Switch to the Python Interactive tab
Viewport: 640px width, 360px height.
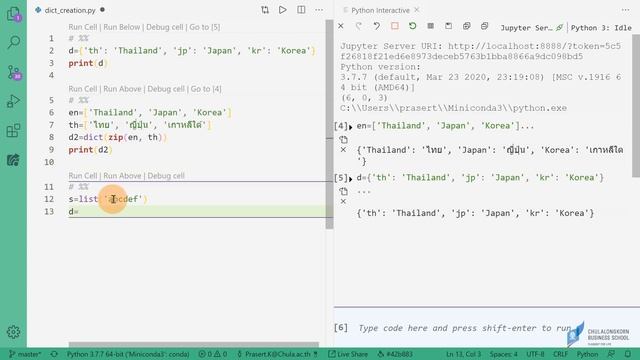pyautogui.click(x=380, y=10)
